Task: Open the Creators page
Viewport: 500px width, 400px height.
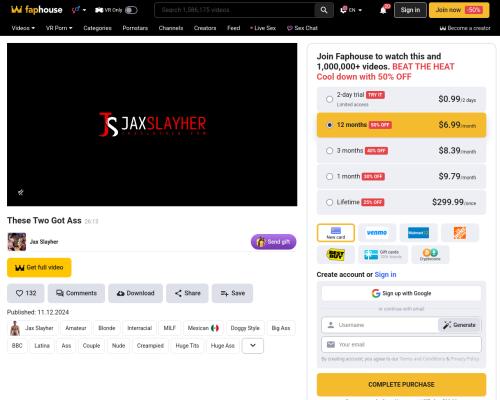Action: coord(205,28)
